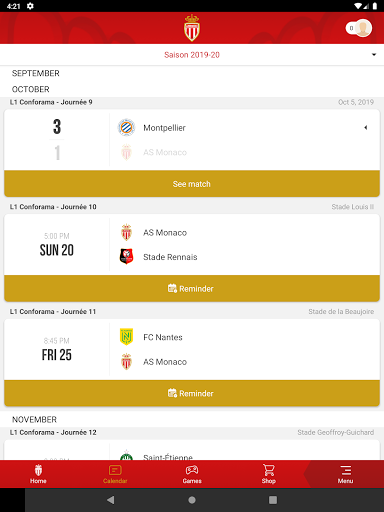Expand the Saison 2019-20 dropdown
The image size is (384, 512).
[192, 55]
